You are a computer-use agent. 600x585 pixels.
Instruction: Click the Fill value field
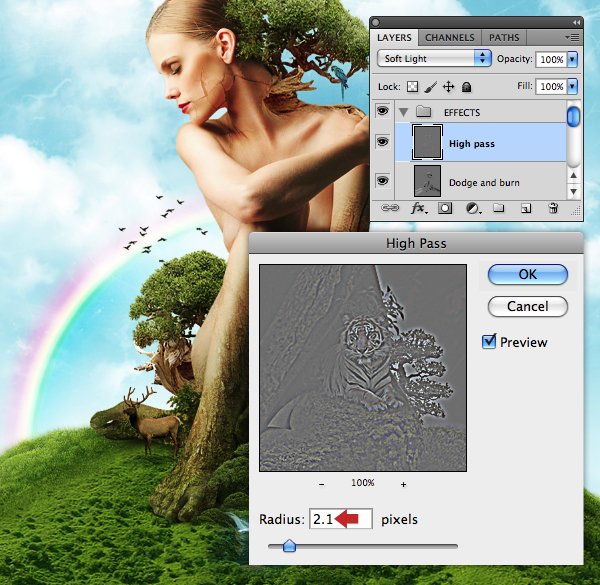tap(551, 86)
